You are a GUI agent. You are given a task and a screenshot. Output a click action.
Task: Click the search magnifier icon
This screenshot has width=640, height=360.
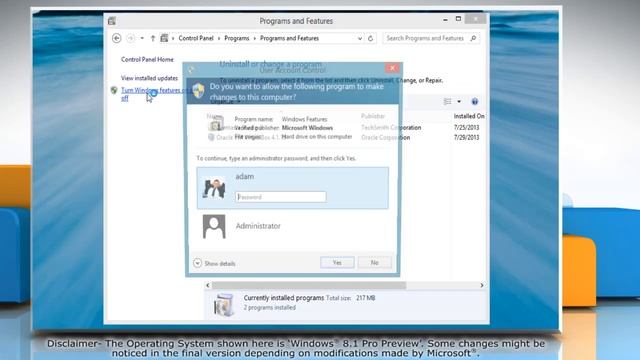473,38
